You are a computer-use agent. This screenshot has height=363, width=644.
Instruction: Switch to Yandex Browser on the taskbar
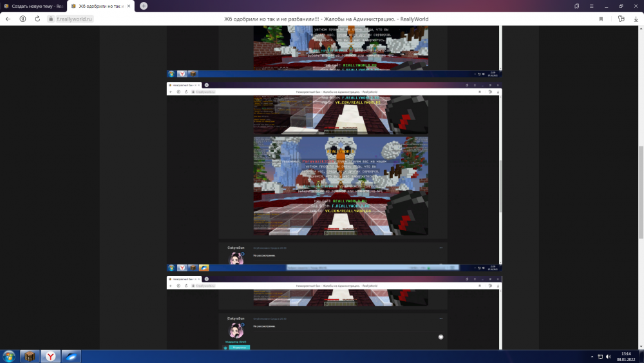pos(50,356)
